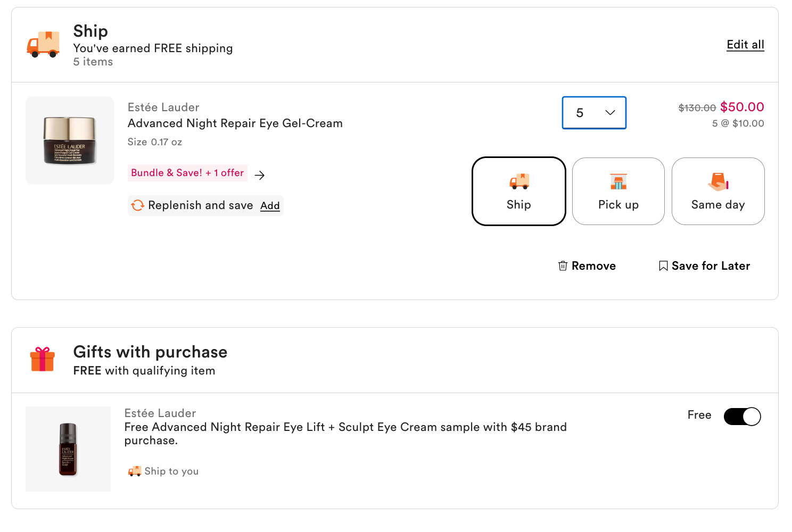Click the orange delivery truck icon beside Ship heading
Viewport: 792px width, 532px height.
pos(43,44)
